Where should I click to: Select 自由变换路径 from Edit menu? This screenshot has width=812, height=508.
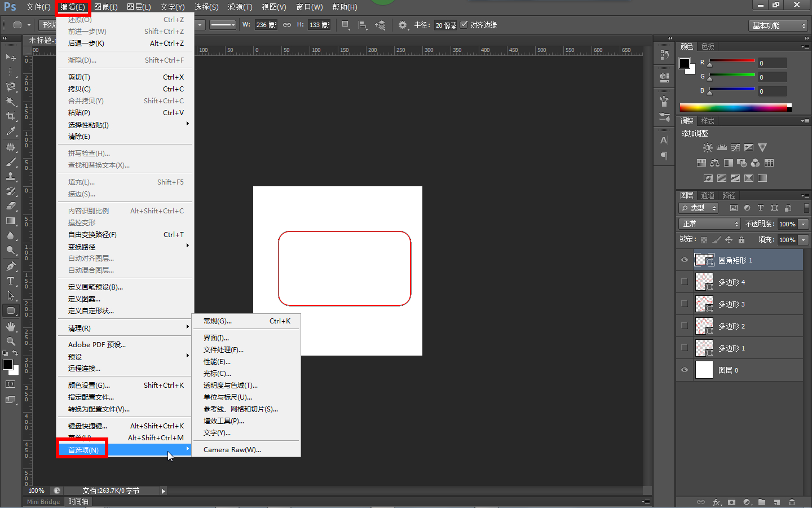click(x=125, y=234)
